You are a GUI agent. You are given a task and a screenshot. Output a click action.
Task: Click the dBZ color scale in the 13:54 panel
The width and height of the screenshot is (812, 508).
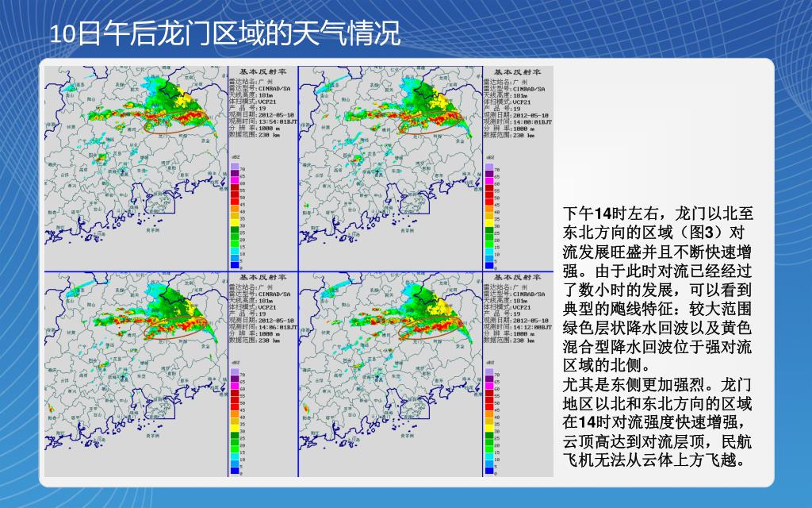tap(235, 216)
